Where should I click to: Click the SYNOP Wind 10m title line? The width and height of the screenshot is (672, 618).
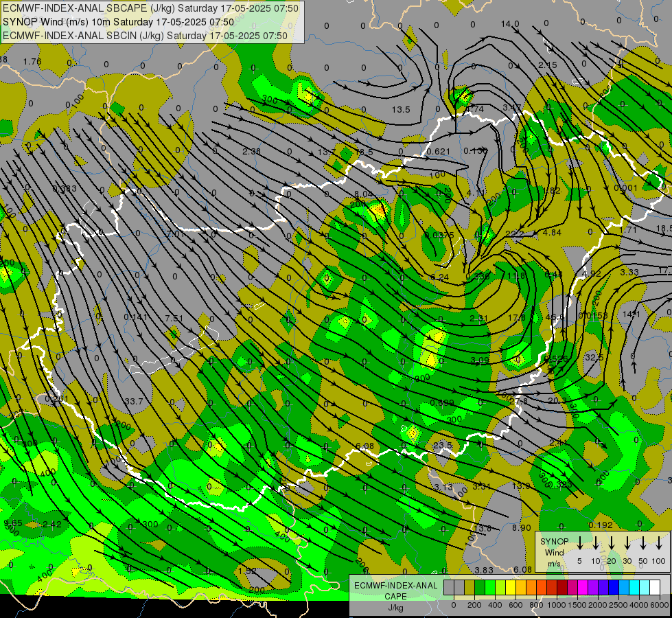(118, 22)
